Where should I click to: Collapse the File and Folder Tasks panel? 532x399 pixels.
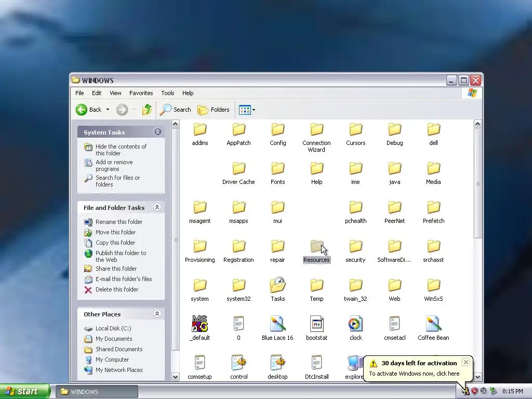click(x=157, y=207)
